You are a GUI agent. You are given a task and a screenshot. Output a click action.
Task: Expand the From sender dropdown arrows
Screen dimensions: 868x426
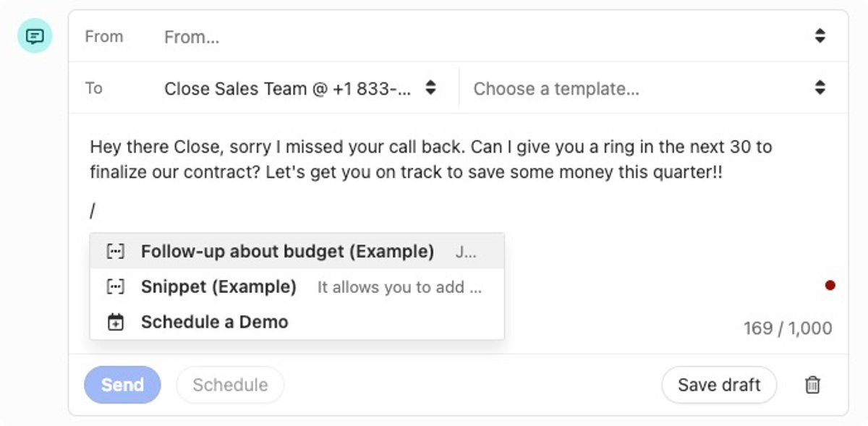tap(820, 35)
